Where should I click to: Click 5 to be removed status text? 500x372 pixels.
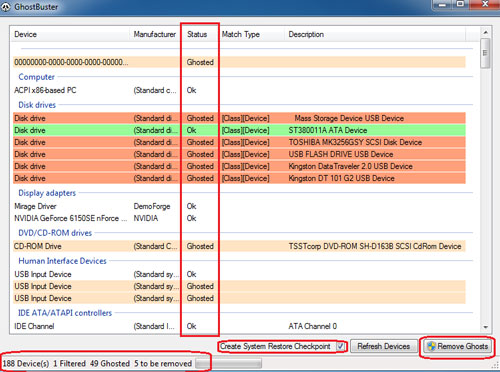pyautogui.click(x=163, y=363)
